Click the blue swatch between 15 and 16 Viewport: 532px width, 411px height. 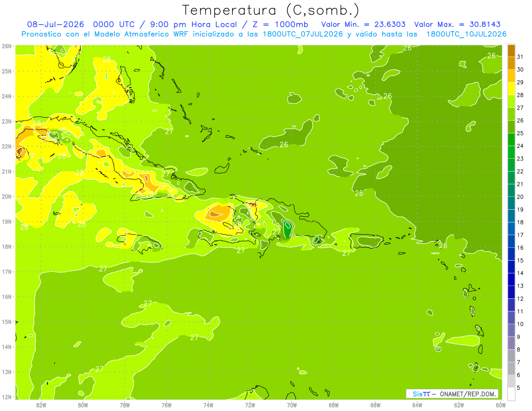(511, 254)
